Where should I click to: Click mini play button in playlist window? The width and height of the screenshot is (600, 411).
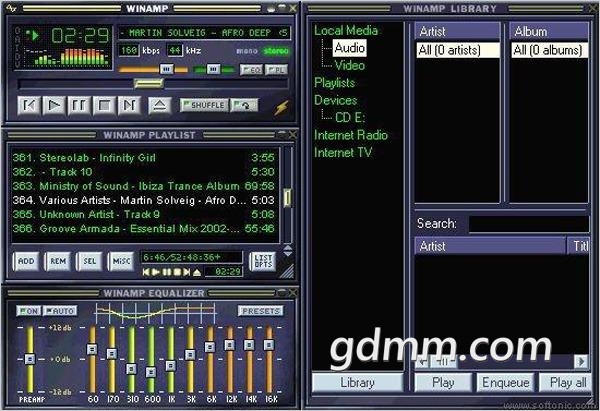(x=156, y=272)
